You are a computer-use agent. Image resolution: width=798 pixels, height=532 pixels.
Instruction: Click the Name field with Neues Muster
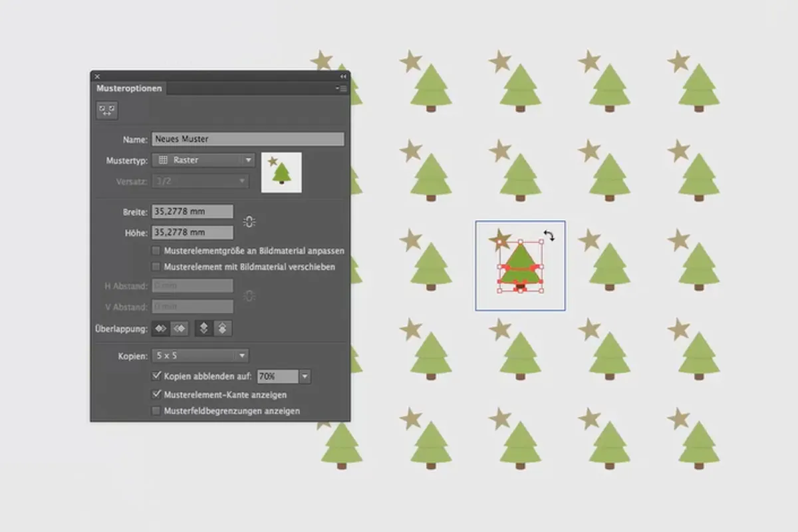click(248, 139)
